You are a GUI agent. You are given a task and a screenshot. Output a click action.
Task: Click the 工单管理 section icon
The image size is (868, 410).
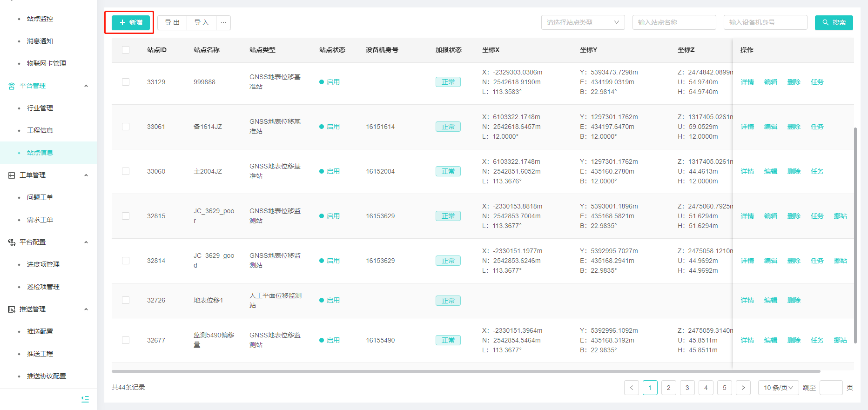pos(12,175)
